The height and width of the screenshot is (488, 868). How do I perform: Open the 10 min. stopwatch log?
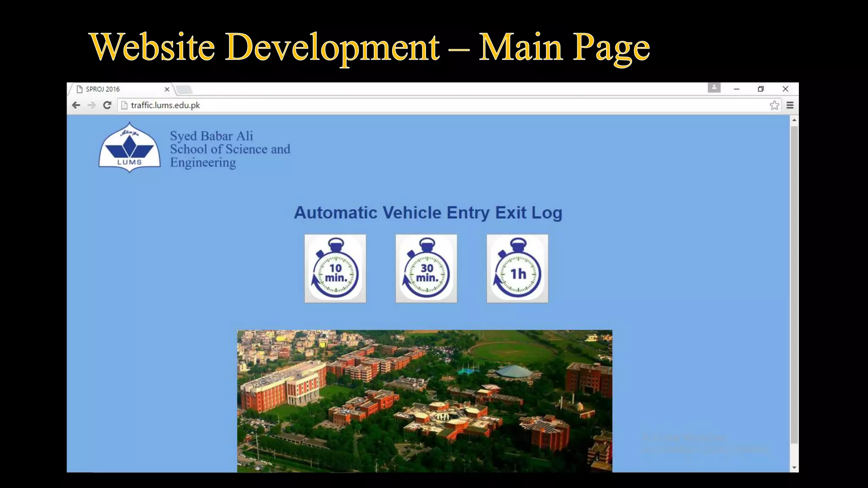pos(335,269)
